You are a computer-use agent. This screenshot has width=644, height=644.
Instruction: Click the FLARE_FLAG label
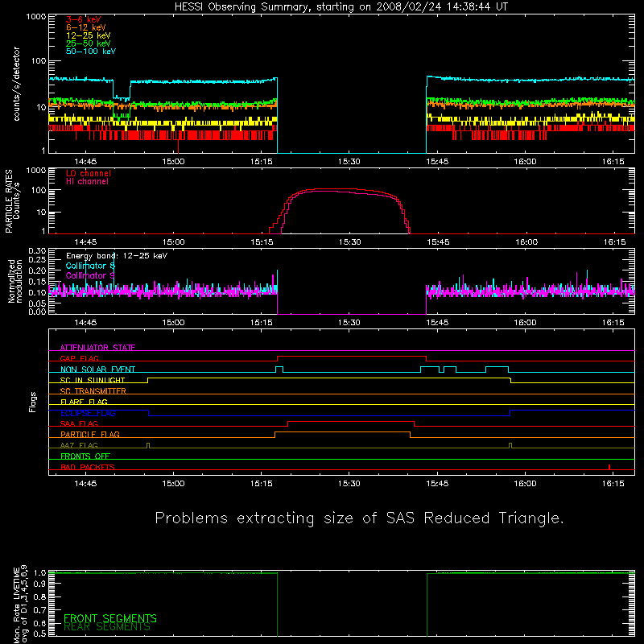pos(84,402)
